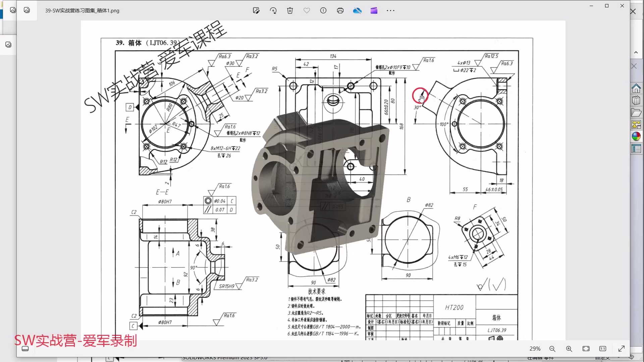Viewport: 644px width, 362px height.
Task: Open the SolidWorks Design Library pane
Action: pos(636,100)
